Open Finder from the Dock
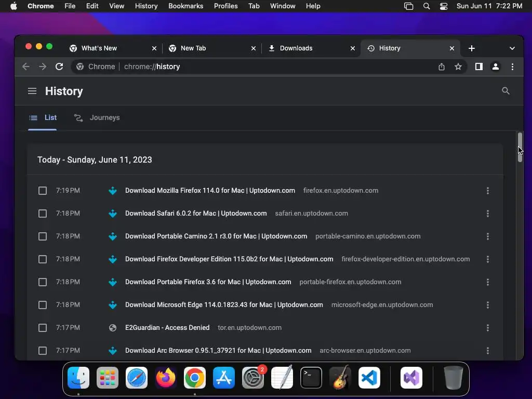This screenshot has width=532, height=399. [78, 378]
